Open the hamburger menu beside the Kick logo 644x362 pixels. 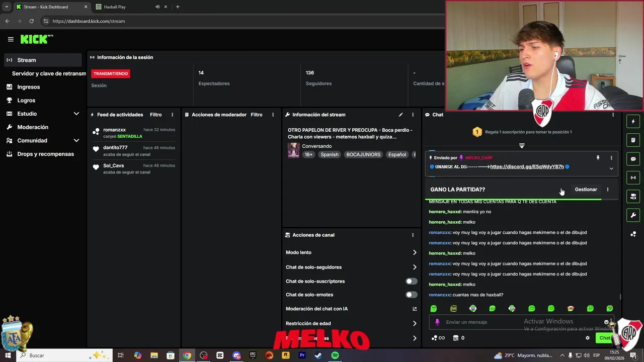(x=11, y=39)
